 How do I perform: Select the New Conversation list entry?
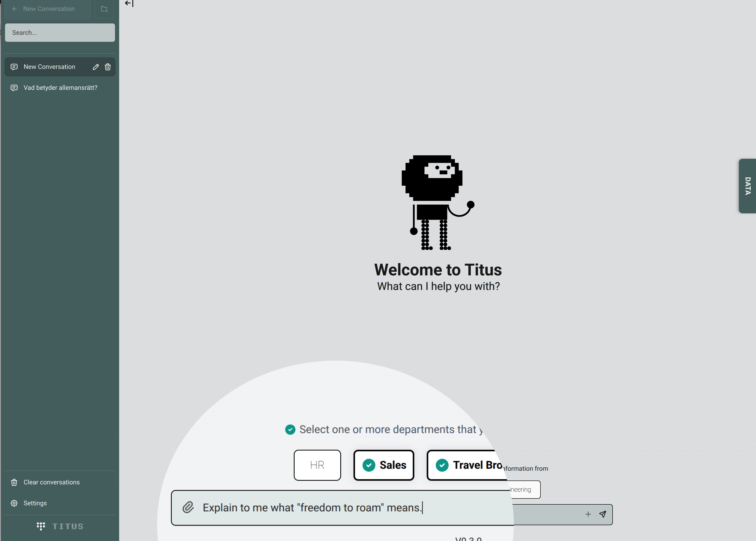[x=49, y=67]
